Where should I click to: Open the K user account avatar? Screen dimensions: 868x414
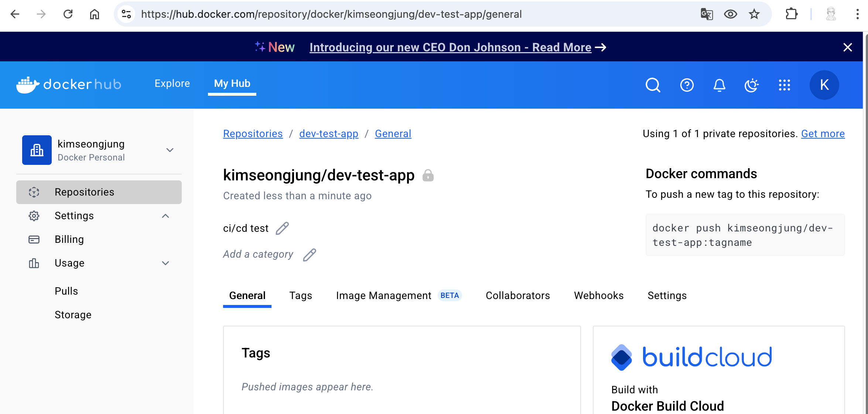(x=824, y=85)
